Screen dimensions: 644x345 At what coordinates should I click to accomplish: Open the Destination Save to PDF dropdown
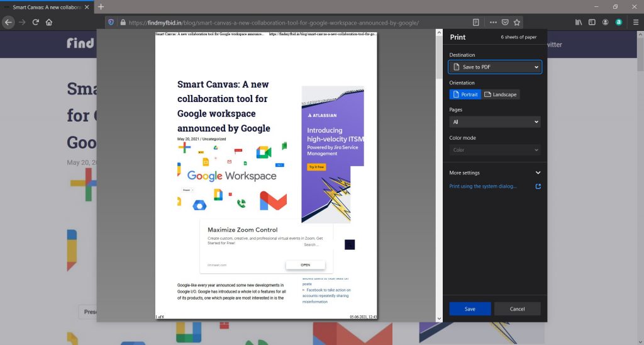pos(495,67)
